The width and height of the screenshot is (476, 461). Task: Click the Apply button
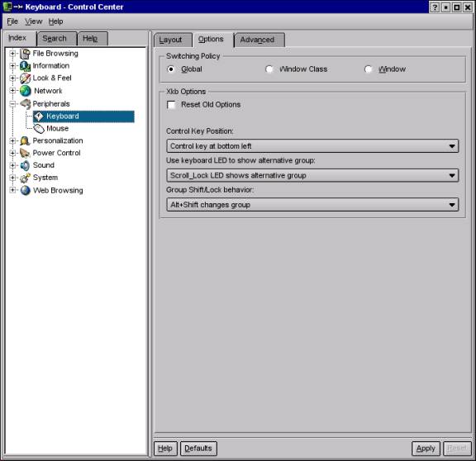tap(426, 449)
